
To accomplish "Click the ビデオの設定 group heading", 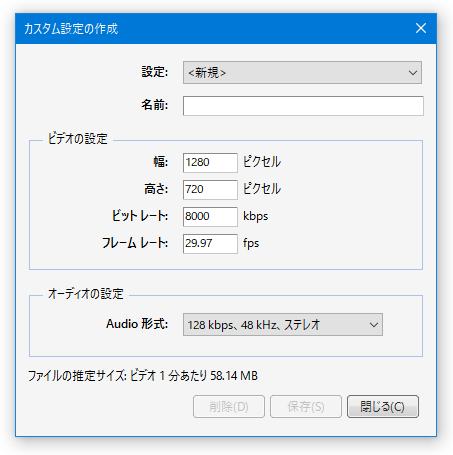I will pyautogui.click(x=78, y=139).
